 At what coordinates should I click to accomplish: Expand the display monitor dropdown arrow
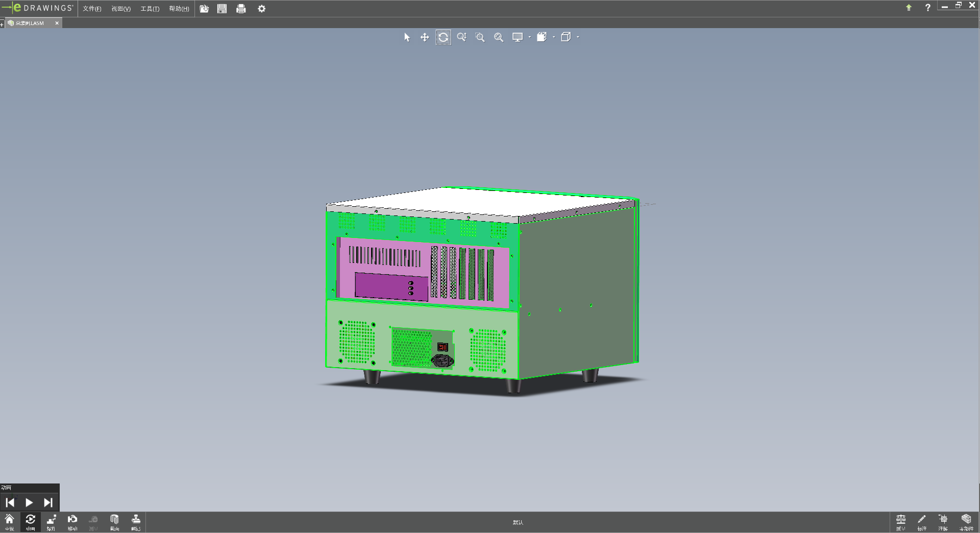click(530, 37)
